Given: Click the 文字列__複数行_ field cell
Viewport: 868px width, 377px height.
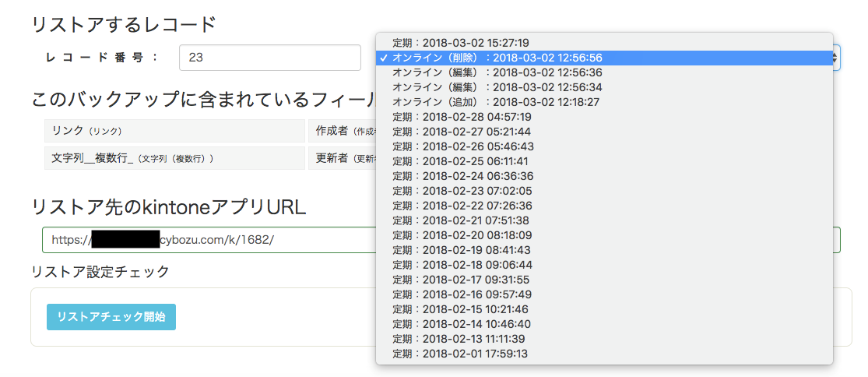Looking at the screenshot, I should pyautogui.click(x=174, y=158).
